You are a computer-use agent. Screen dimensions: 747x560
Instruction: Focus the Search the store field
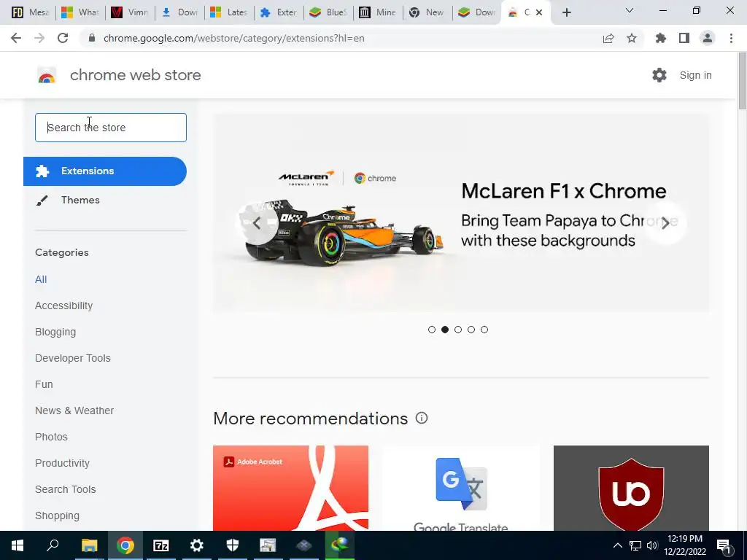click(111, 128)
